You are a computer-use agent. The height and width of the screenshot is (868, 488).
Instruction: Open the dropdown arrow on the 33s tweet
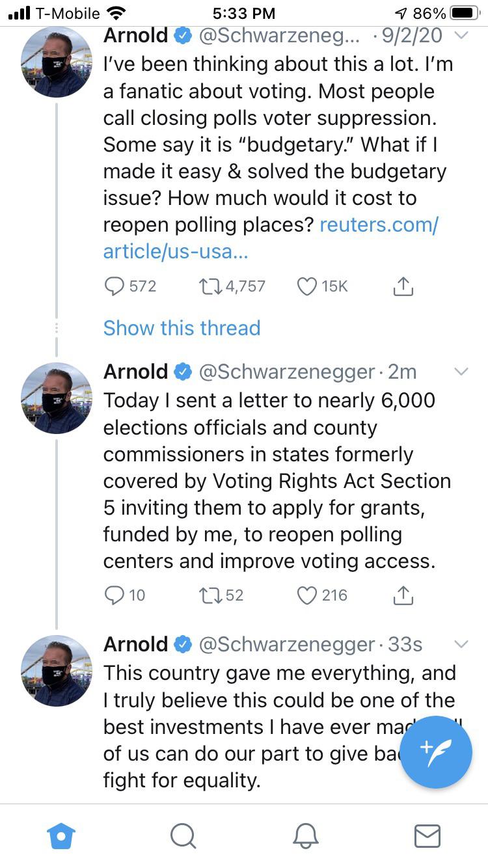461,644
